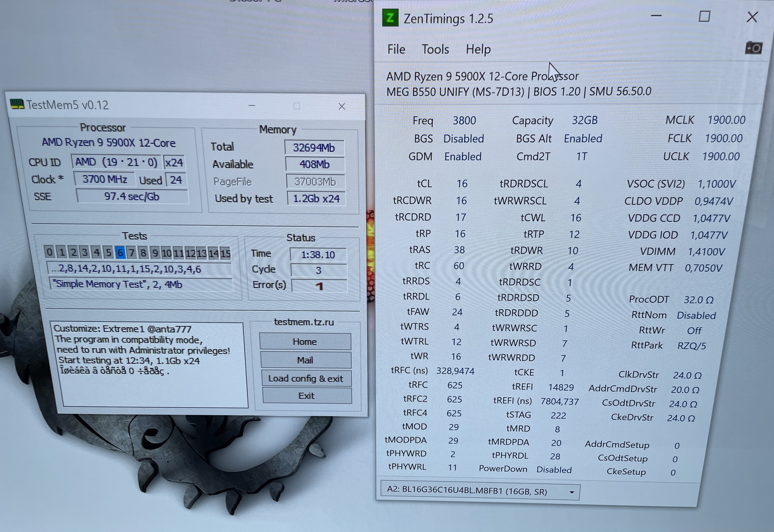This screenshot has height=532, width=774.
Task: Click test box number 15
Action: point(225,254)
